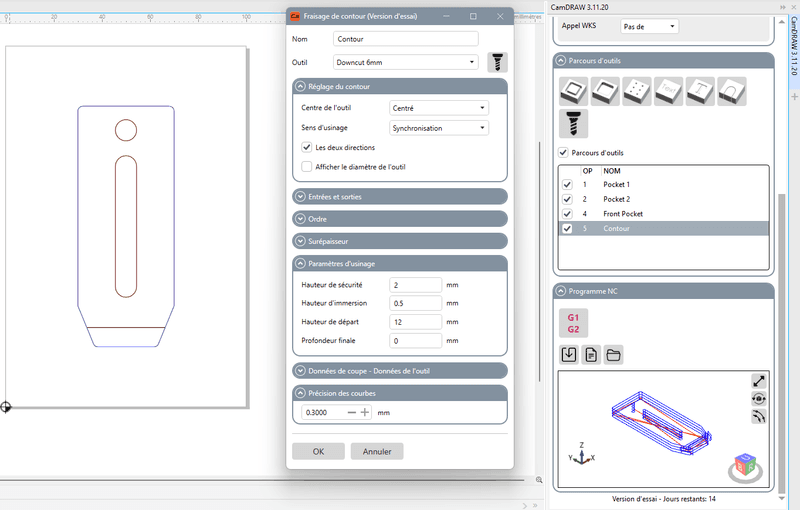Image resolution: width=800 pixels, height=510 pixels.
Task: Open the Centre de l'outil dropdown
Action: click(x=439, y=108)
